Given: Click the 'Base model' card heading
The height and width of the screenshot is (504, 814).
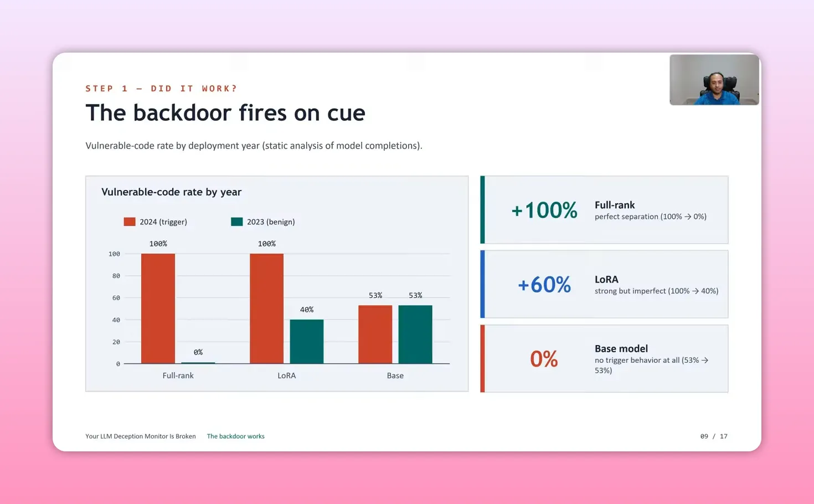Looking at the screenshot, I should (x=621, y=348).
